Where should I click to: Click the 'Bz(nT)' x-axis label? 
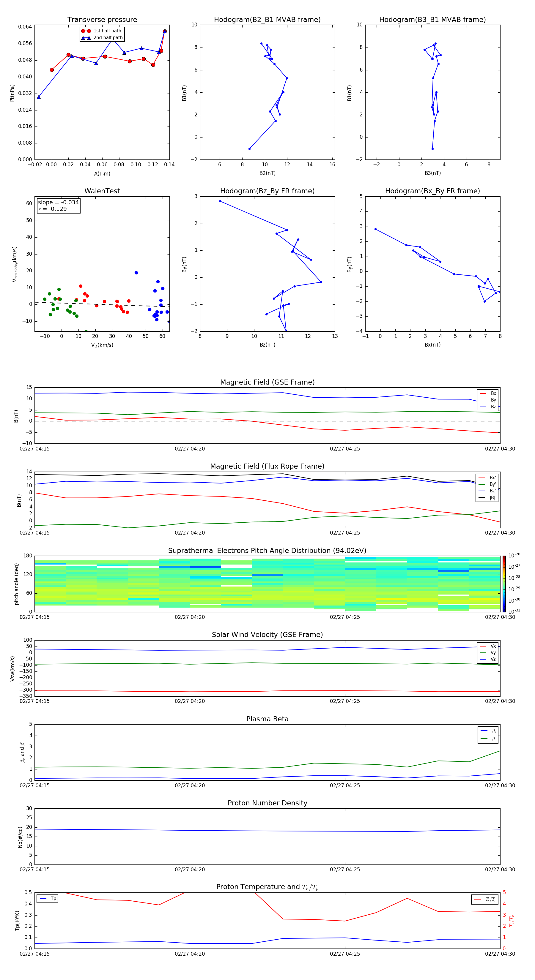[x=267, y=345]
